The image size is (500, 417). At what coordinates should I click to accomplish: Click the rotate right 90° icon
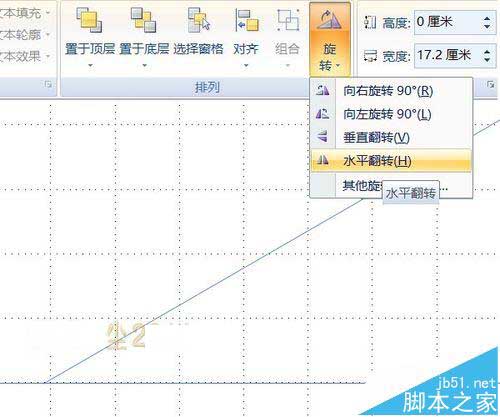point(323,90)
